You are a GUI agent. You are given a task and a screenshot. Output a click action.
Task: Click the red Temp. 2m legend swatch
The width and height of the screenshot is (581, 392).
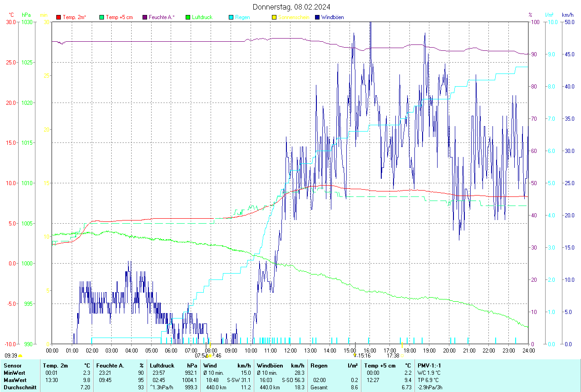click(59, 17)
